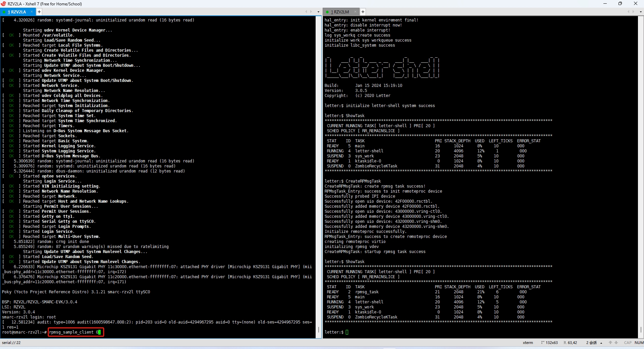
Task: Expand the sessions list arrow in status bar
Action: (601, 343)
